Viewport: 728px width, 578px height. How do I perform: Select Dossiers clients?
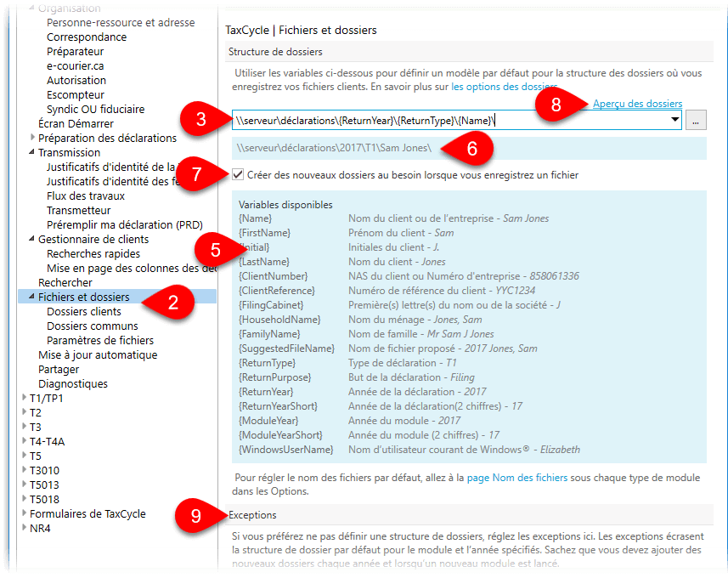(83, 311)
